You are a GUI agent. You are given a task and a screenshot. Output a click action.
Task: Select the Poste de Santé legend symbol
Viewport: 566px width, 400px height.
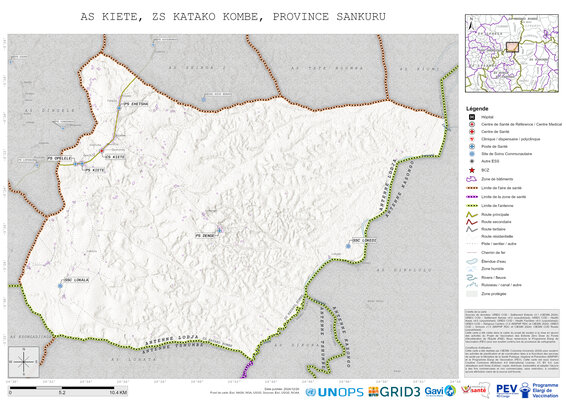pos(471,147)
